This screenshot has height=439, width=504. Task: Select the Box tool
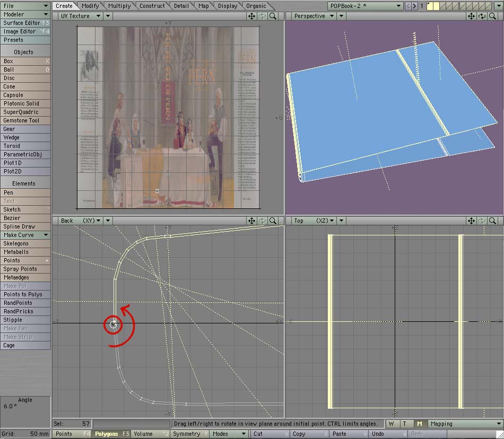point(25,61)
